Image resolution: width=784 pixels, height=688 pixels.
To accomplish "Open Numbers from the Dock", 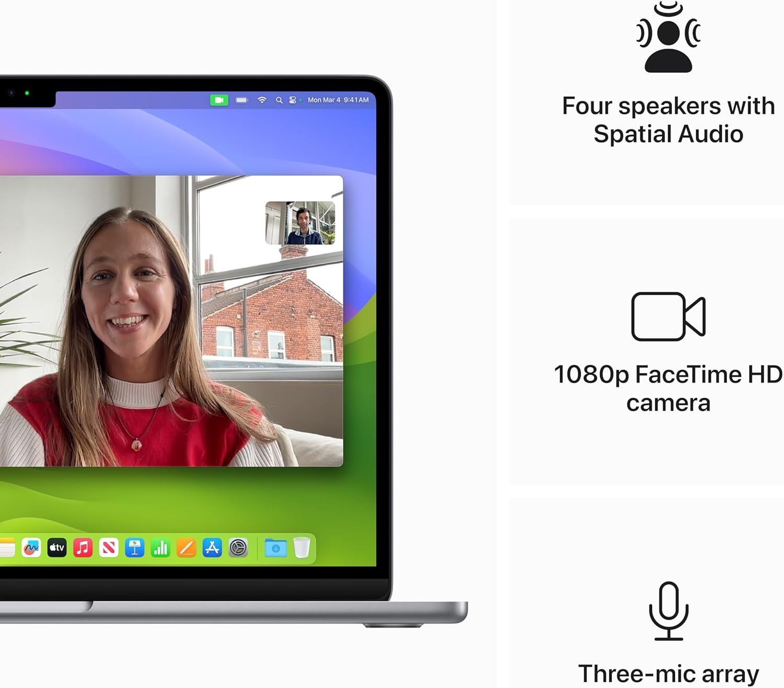I will [160, 548].
